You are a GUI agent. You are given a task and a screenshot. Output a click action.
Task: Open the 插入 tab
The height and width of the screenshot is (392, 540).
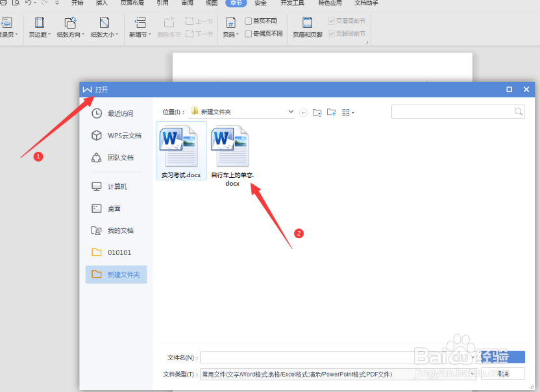[102, 3]
